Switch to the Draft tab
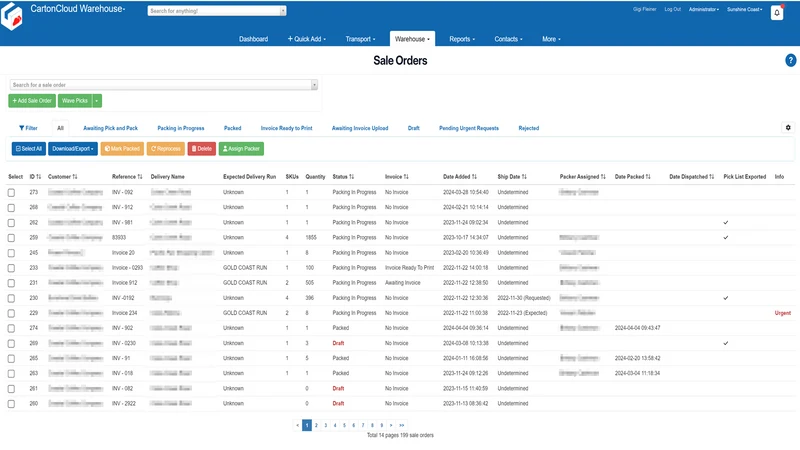This screenshot has height=450, width=800. (413, 128)
